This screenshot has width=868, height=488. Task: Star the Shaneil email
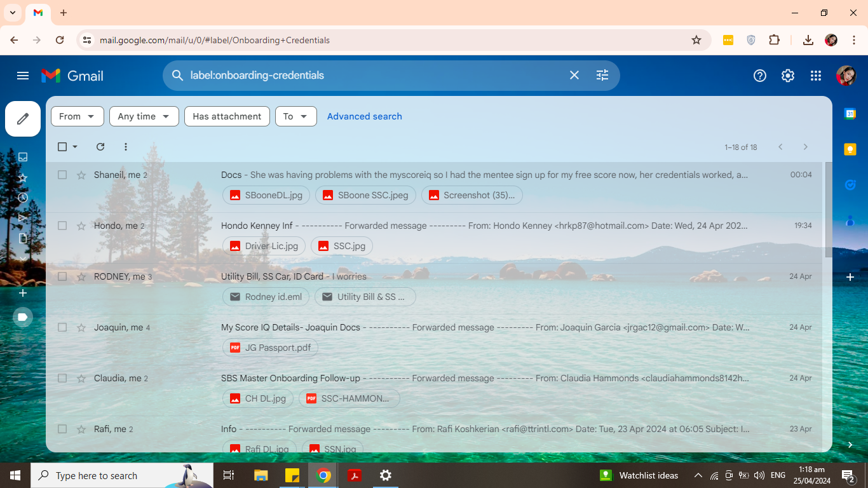[x=81, y=175]
